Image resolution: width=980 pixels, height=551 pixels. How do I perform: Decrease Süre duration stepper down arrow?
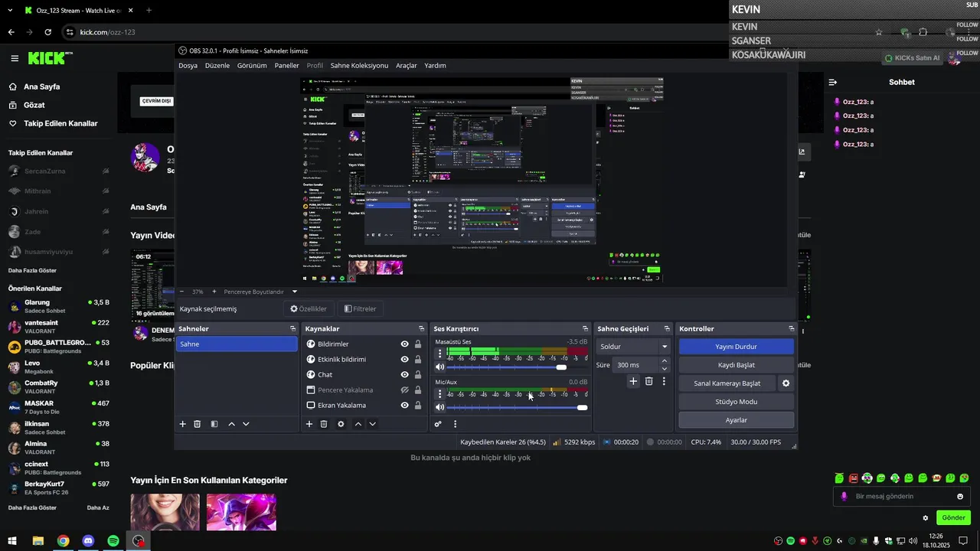[x=664, y=369]
